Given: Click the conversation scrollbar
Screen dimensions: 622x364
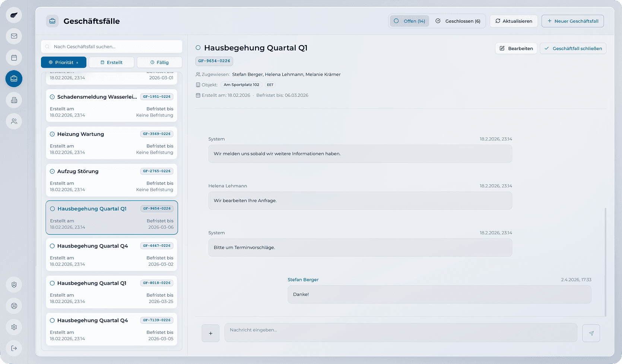Looking at the screenshot, I should pos(605,262).
